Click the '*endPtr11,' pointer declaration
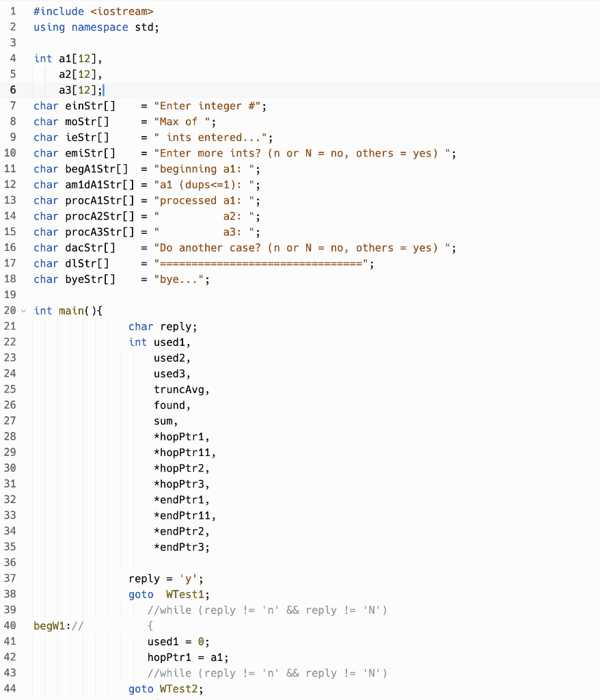Viewport: 600px width, 700px height. point(185,515)
